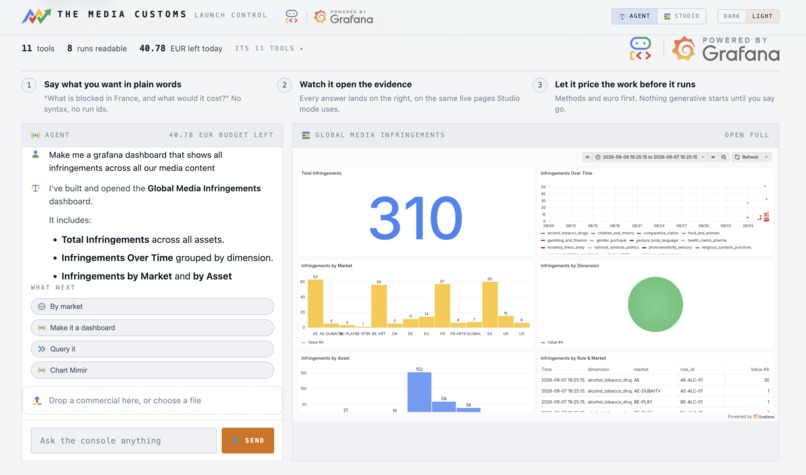Image resolution: width=806 pixels, height=475 pixels.
Task: Switch to Agent mode
Action: click(x=634, y=16)
